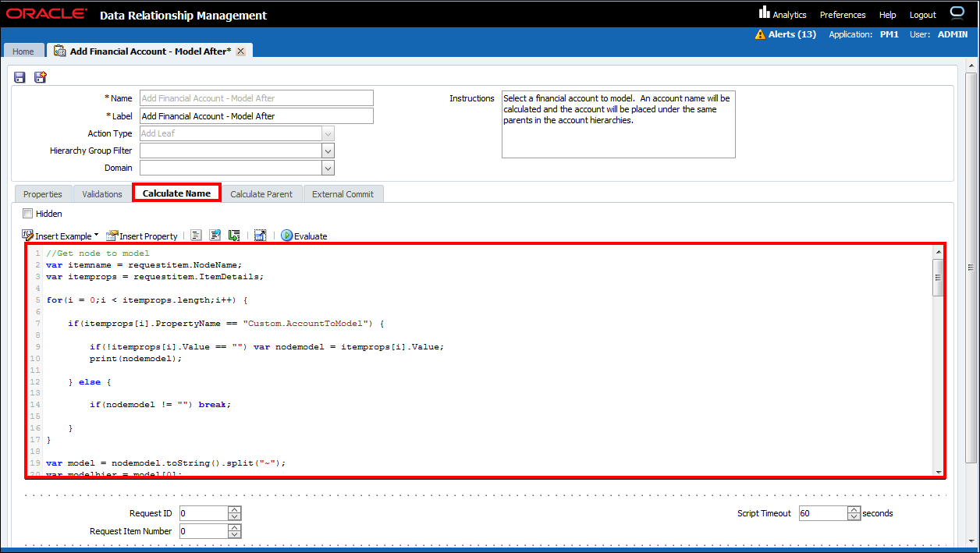Click the Analytics text link
Image resolution: width=980 pixels, height=553 pixels.
(x=790, y=15)
